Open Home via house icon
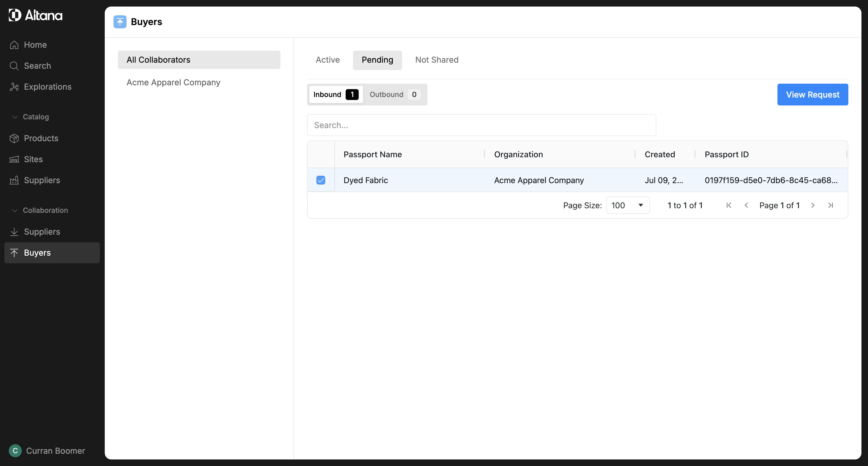868x466 pixels. (14, 45)
